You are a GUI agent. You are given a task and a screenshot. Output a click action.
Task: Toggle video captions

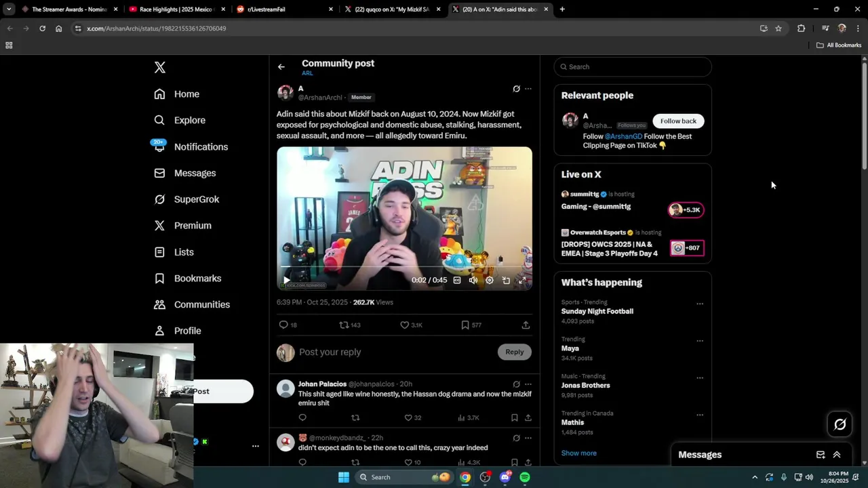tap(457, 280)
